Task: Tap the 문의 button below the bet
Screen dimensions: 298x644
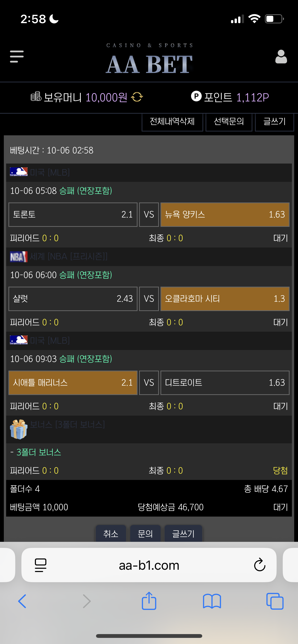Action: pos(145,533)
